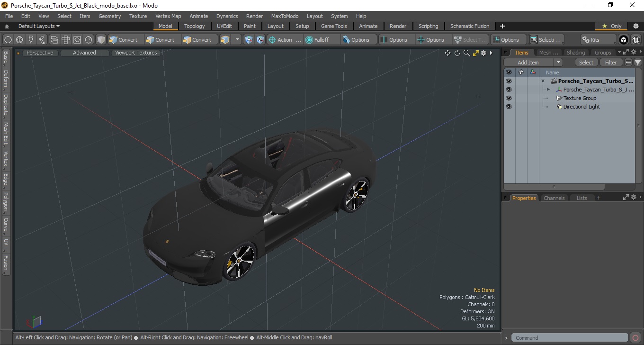Click the Filter button in Items panel

pos(611,63)
